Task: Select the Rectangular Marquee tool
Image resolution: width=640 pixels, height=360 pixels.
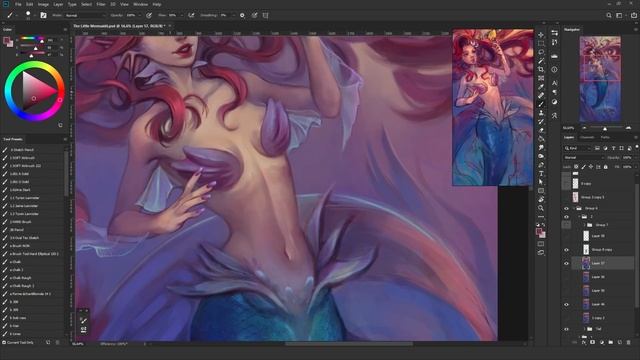Action: click(541, 43)
